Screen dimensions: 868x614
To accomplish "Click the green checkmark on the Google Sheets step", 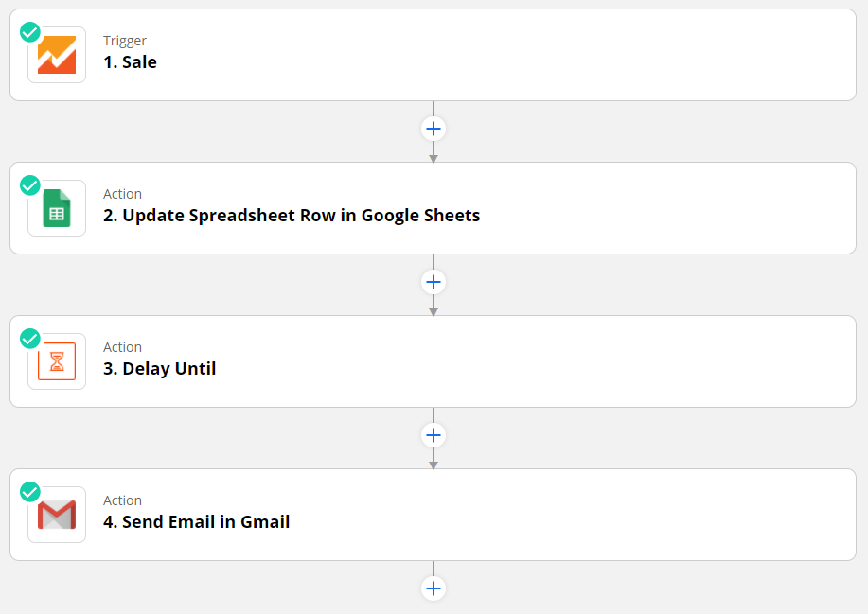I will point(30,185).
